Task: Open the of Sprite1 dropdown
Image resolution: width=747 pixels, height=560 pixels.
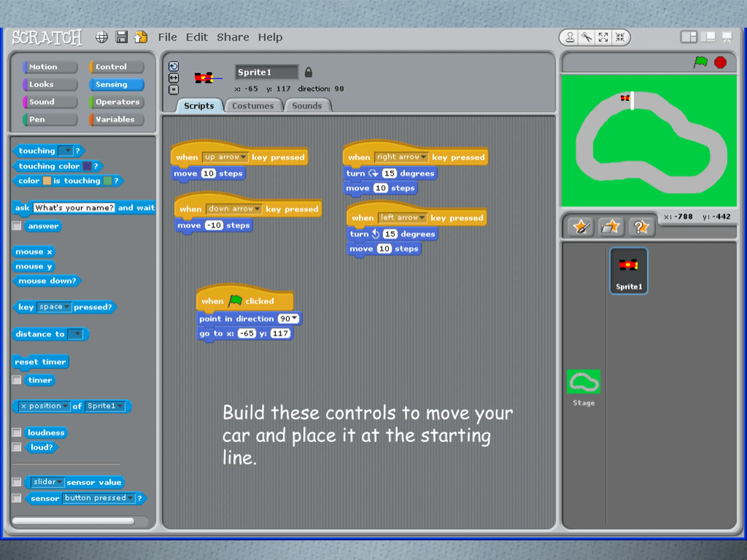Action: (x=105, y=406)
